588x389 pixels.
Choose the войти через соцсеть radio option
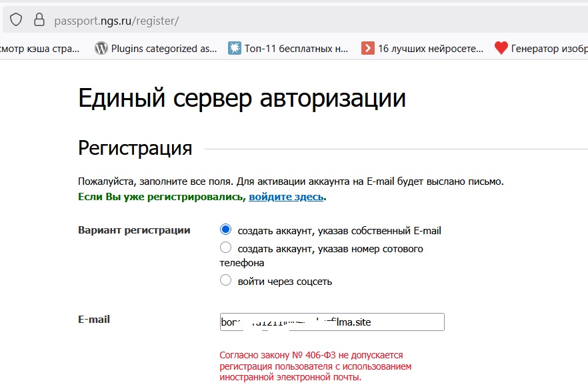pos(225,280)
